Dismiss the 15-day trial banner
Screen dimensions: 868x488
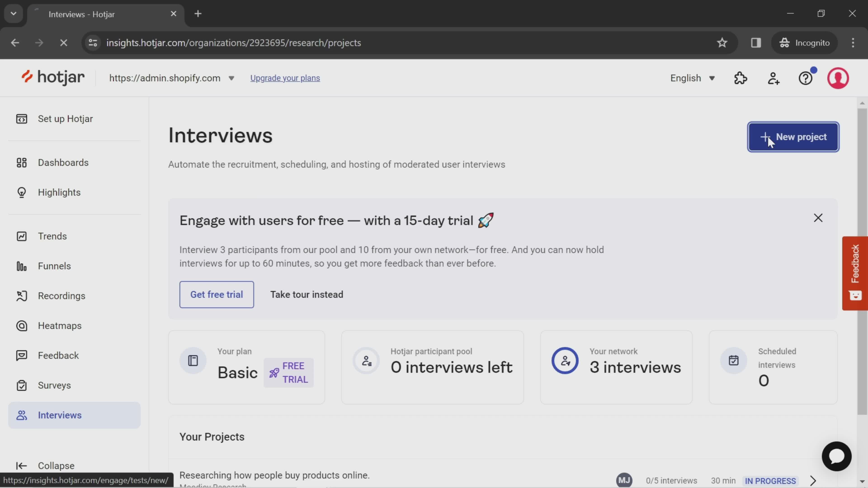click(818, 218)
